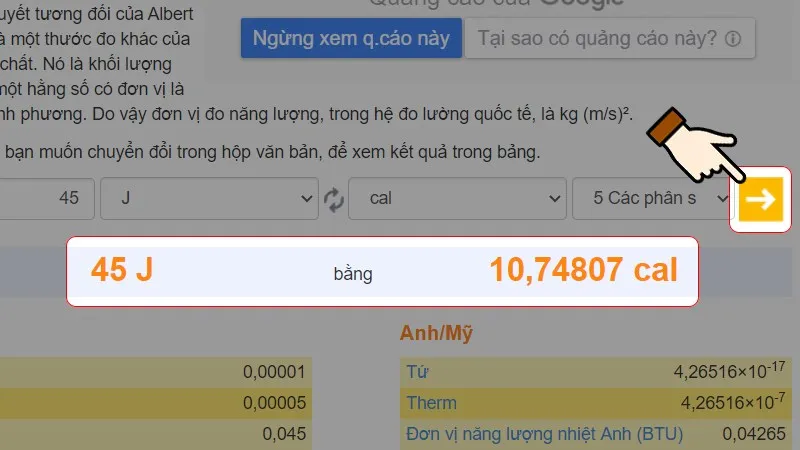800x450 pixels.
Task: Open the 'Therm' unit link
Action: (431, 403)
